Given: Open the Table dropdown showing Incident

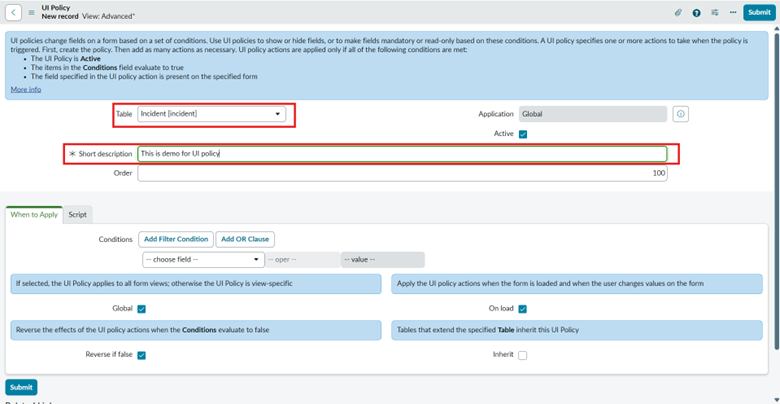Looking at the screenshot, I should 211,114.
